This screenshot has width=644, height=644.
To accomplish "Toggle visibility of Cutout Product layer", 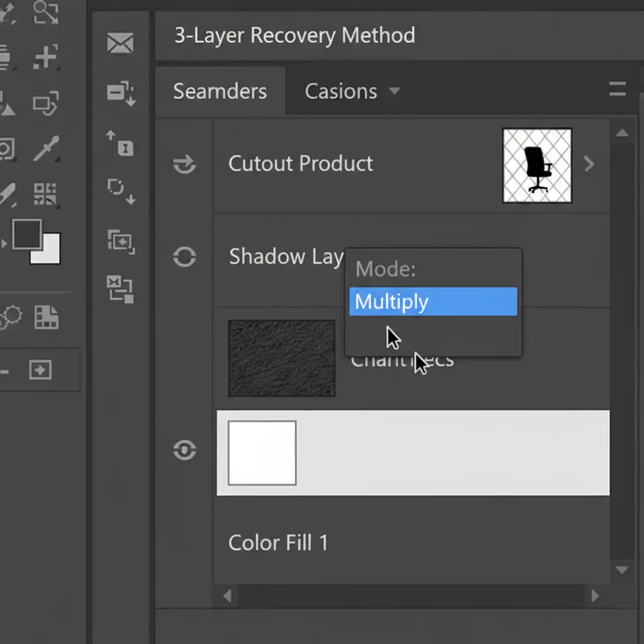I will point(184,164).
